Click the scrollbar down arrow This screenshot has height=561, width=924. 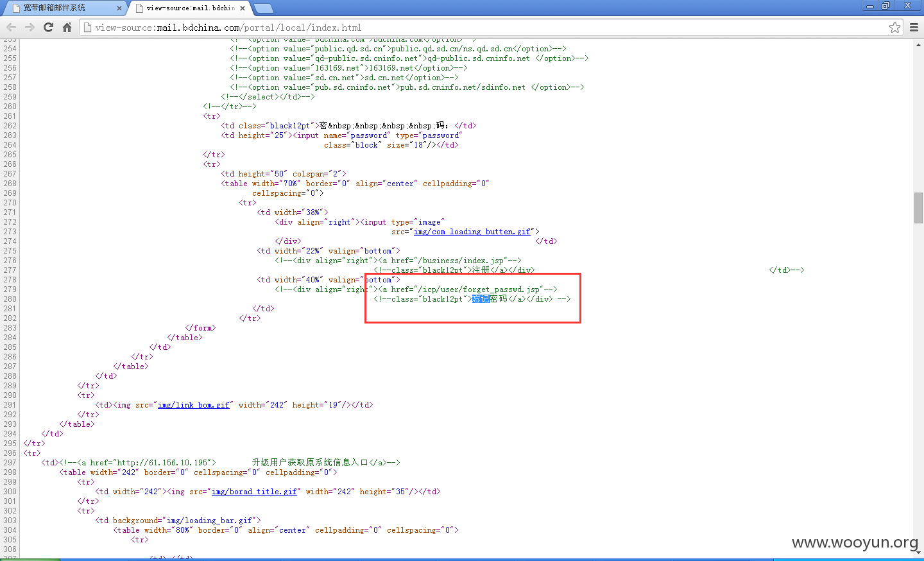tap(918, 552)
